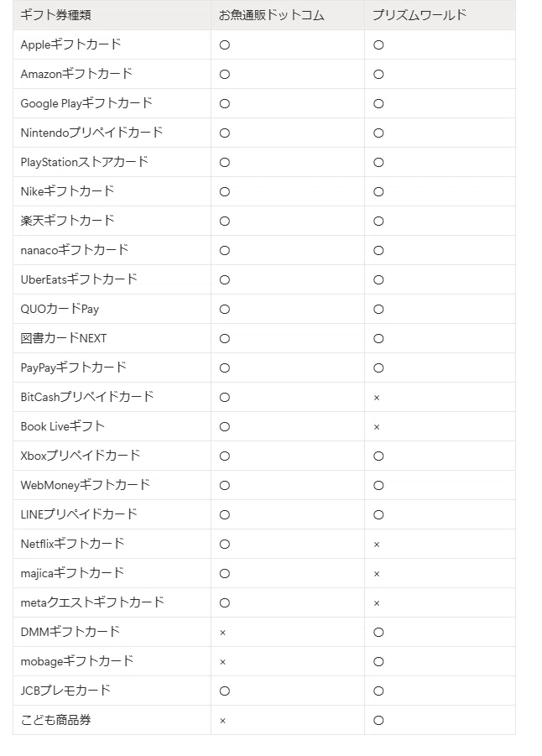
Task: Click mobageギフトカード's × under お魚通販ドットコム
Action: [x=223, y=662]
